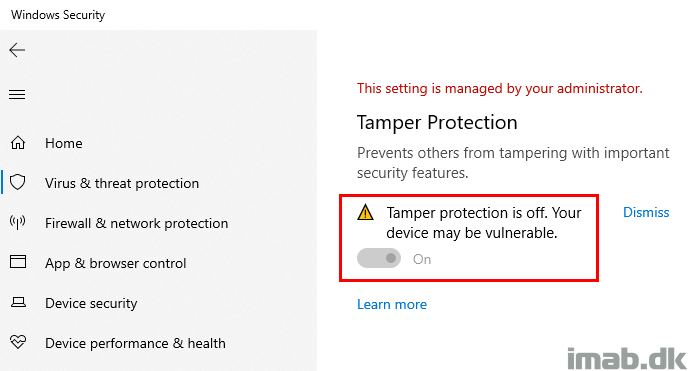The image size is (690, 371).
Task: Click the Device performance heart icon
Action: 18,342
